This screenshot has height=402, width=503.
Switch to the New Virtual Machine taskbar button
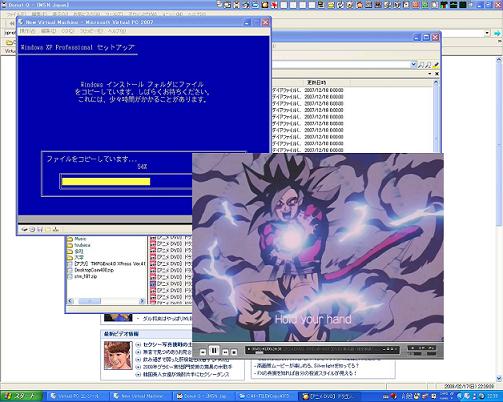tap(141, 396)
